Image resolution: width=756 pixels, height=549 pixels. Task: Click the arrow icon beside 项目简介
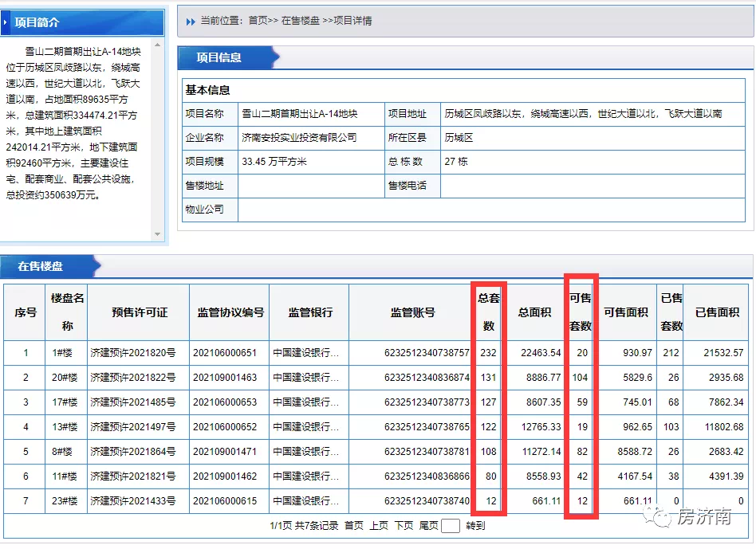pyautogui.click(x=6, y=23)
